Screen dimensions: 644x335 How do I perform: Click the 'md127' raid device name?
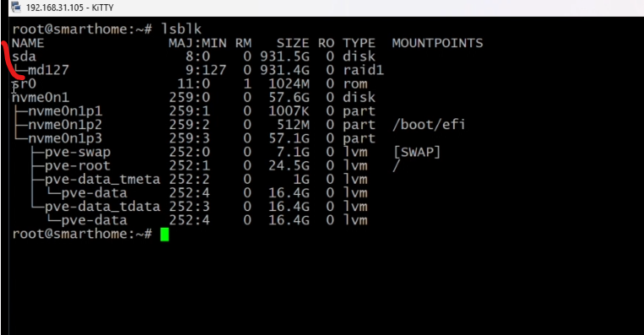click(48, 70)
